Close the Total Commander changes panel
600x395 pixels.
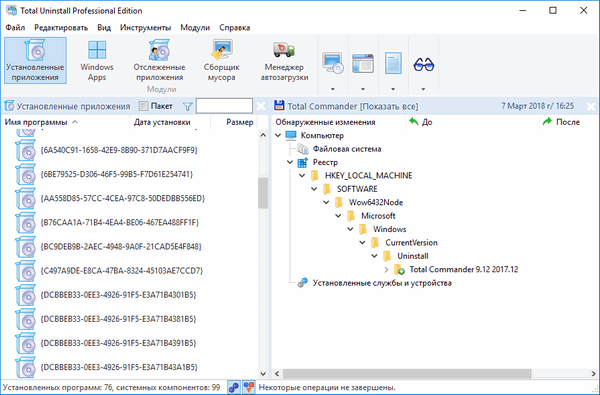coord(591,107)
